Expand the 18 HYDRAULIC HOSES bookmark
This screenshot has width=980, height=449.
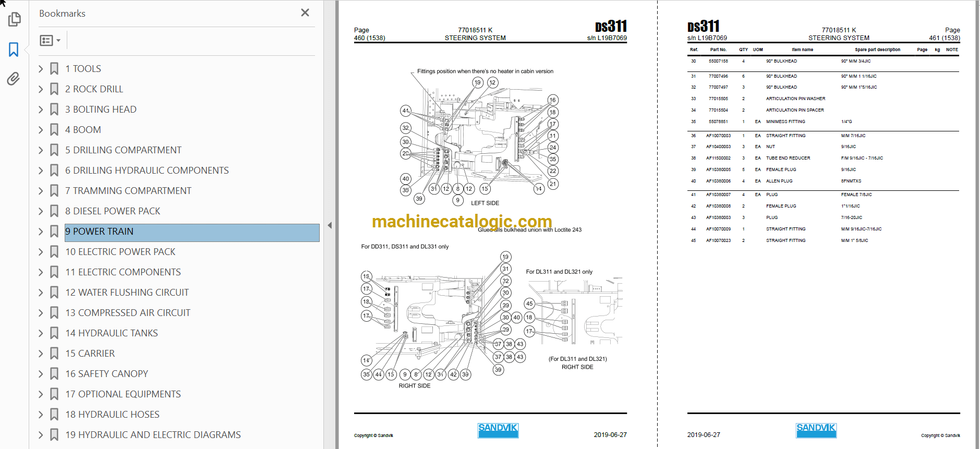pos(41,415)
